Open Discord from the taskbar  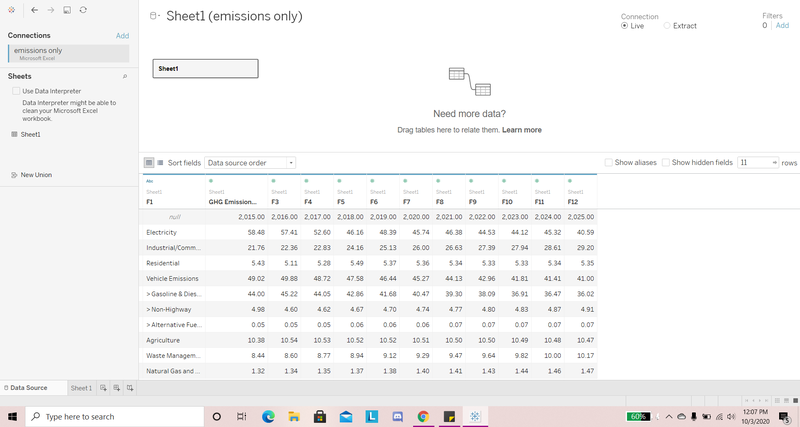(397, 416)
